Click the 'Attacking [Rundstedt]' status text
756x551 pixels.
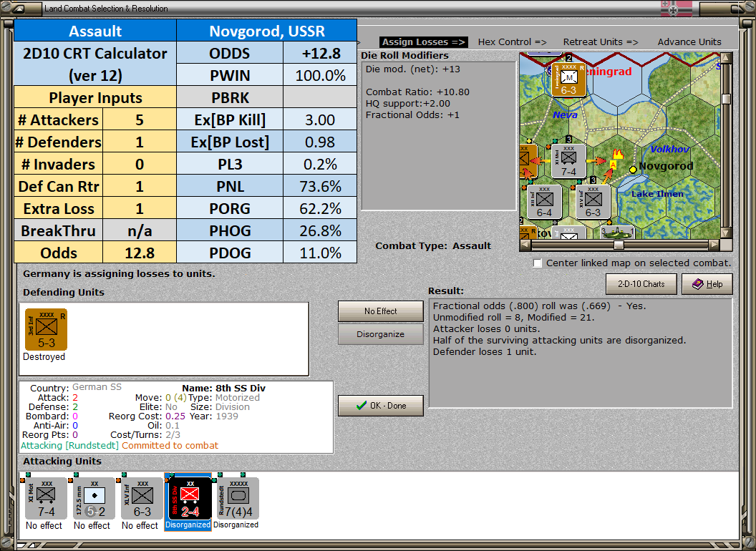click(69, 445)
